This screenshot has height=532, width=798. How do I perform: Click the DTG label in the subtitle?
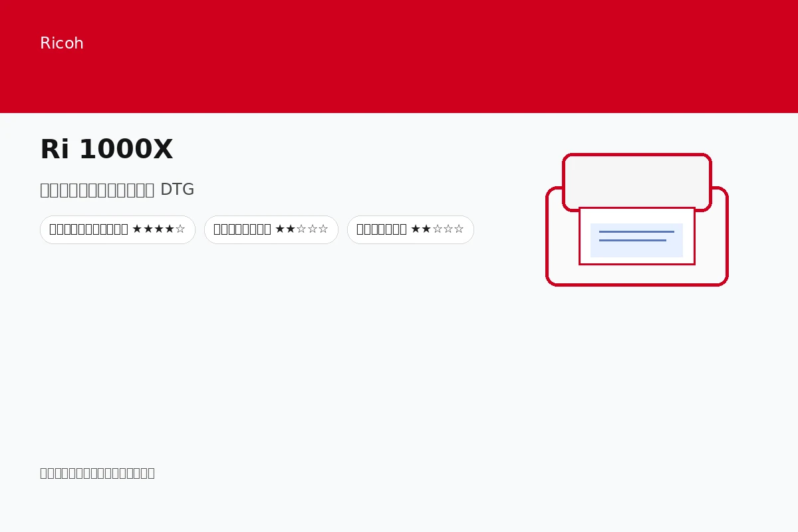pos(178,190)
